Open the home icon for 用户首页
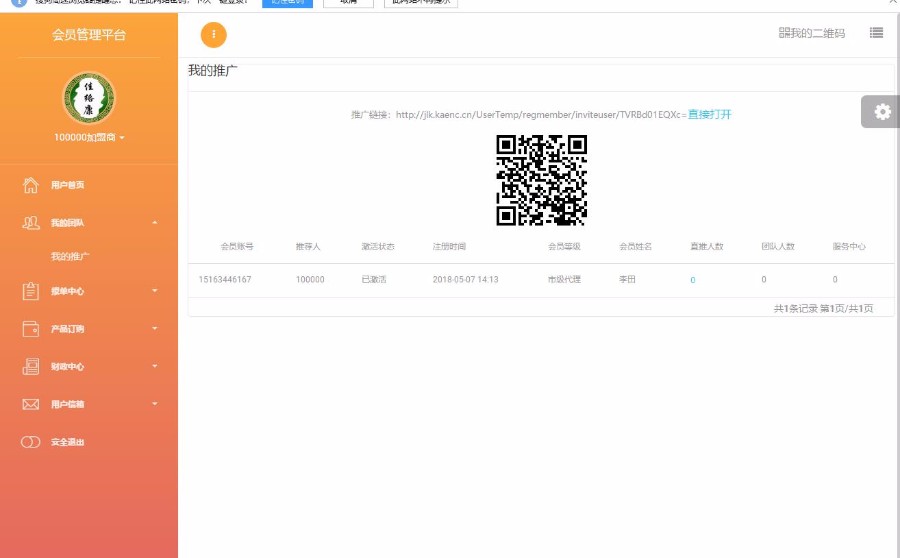This screenshot has width=900, height=558. [x=30, y=185]
